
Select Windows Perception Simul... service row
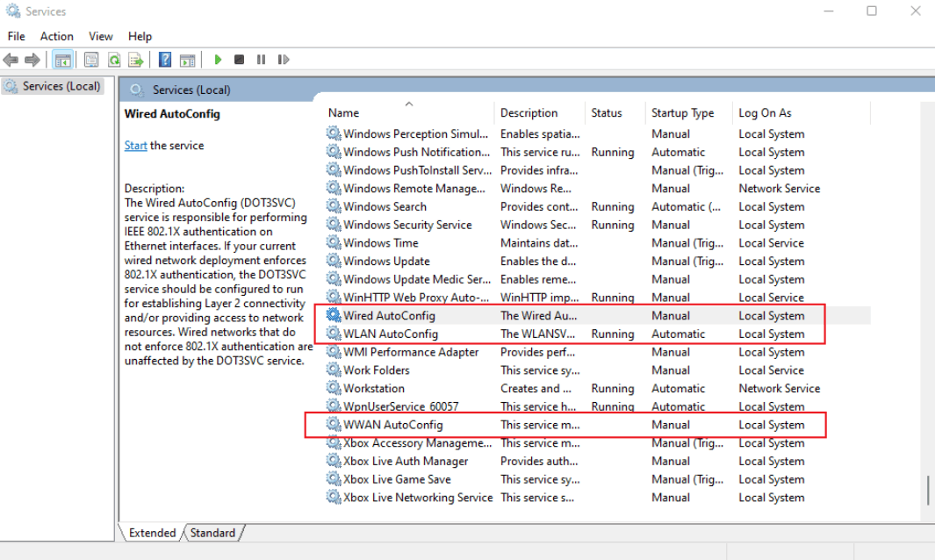point(598,134)
